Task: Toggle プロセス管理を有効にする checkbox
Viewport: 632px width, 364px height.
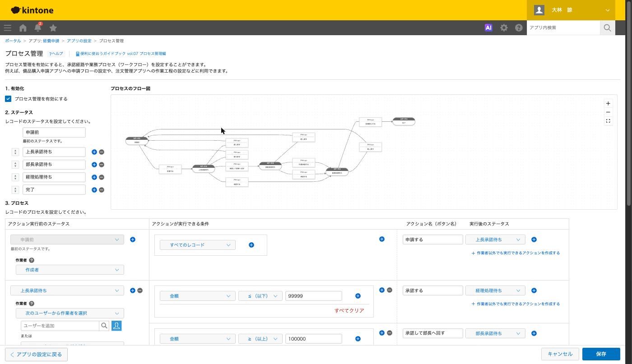Action: (x=8, y=99)
